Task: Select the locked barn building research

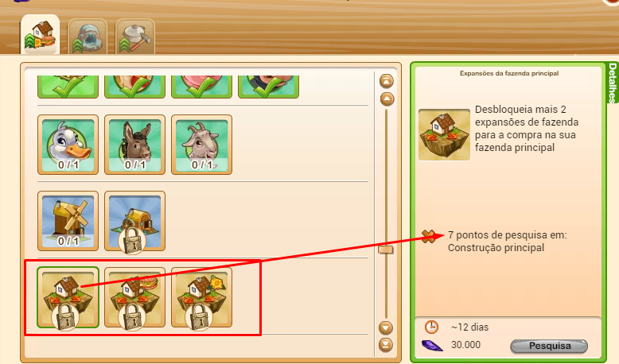Action: tap(134, 221)
